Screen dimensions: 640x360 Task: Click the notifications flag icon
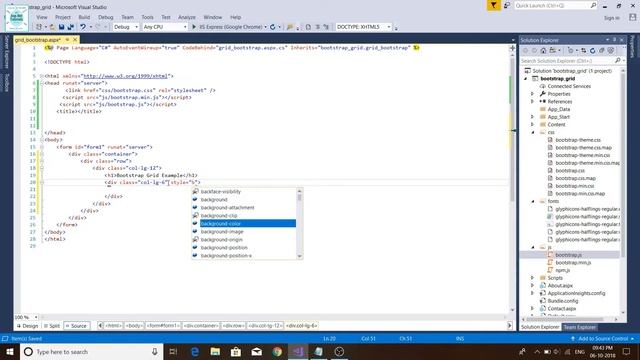click(x=493, y=5)
